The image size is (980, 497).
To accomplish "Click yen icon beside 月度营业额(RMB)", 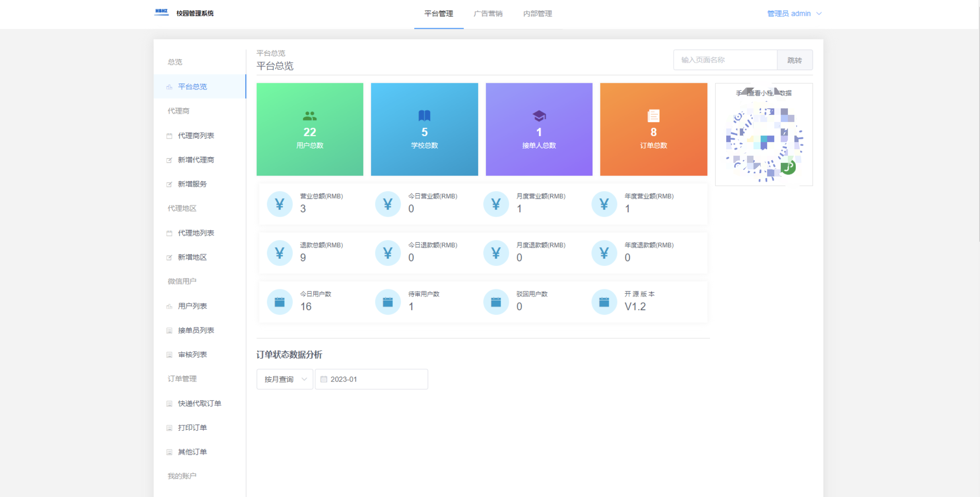I will click(x=496, y=204).
